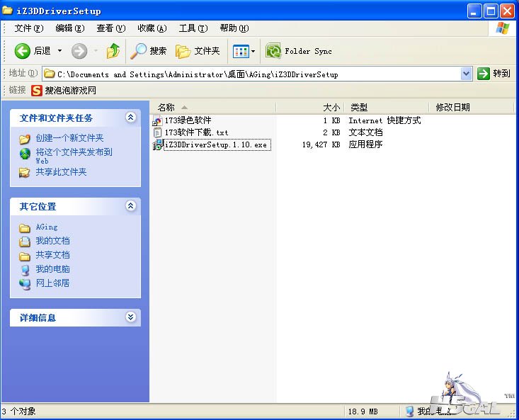The image size is (519, 420).
Task: Collapse the 其它位置 panel
Action: [130, 206]
